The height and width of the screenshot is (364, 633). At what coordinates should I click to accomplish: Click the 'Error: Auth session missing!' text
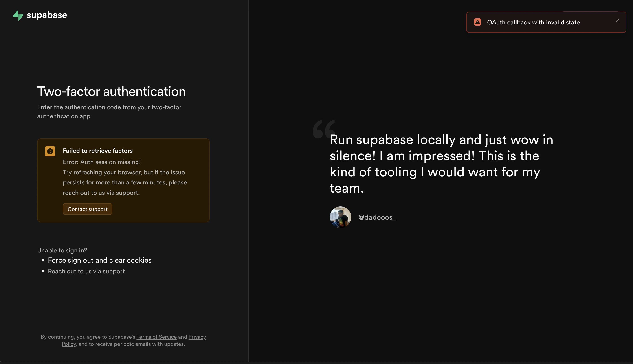pyautogui.click(x=101, y=162)
